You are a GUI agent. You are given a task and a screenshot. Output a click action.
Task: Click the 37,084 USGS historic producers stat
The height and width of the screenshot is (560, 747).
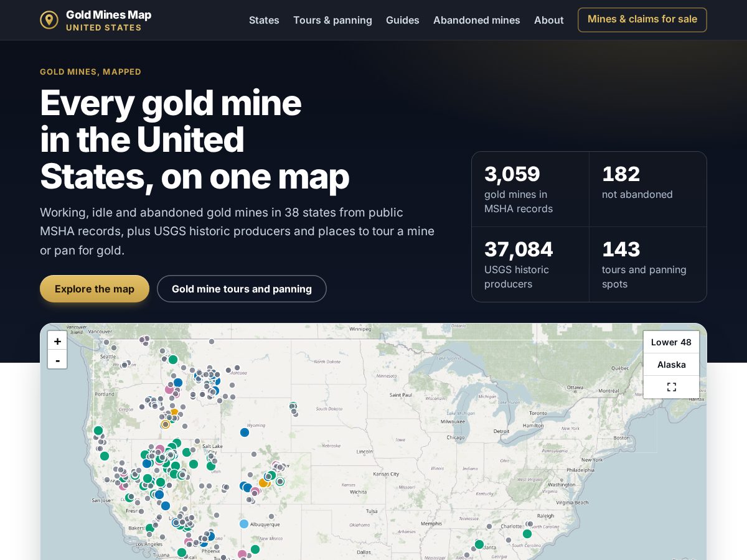(530, 264)
